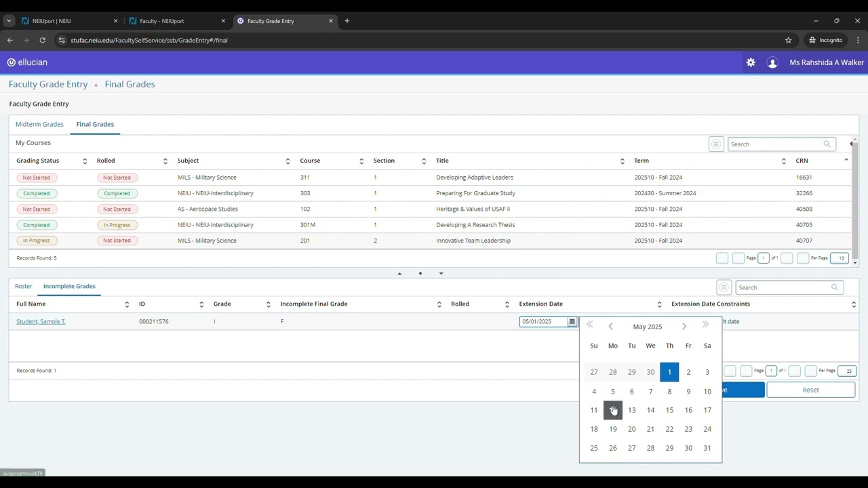868x488 pixels.
Task: Open the browser tab search dropdown
Action: click(x=9, y=21)
